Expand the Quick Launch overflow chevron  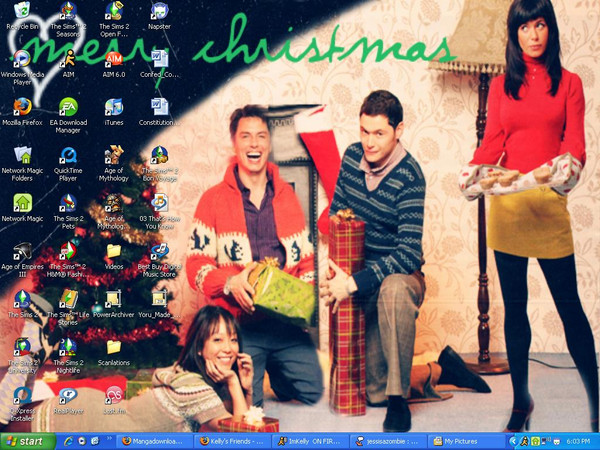point(109,437)
